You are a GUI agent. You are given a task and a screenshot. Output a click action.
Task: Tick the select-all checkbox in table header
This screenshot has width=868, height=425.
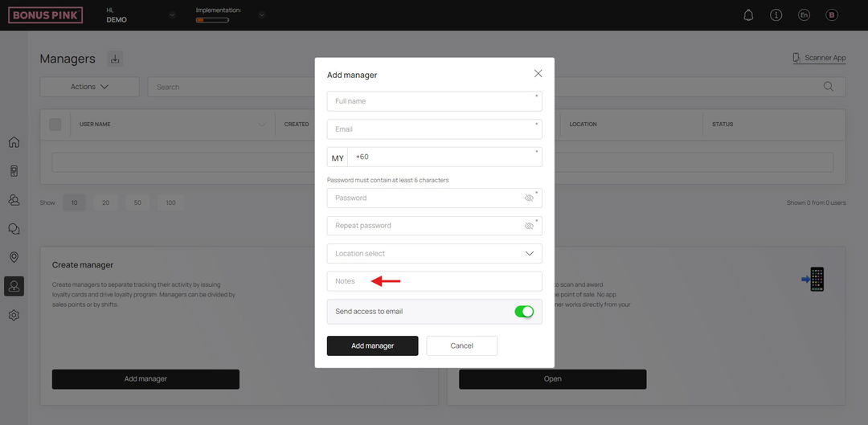[55, 125]
